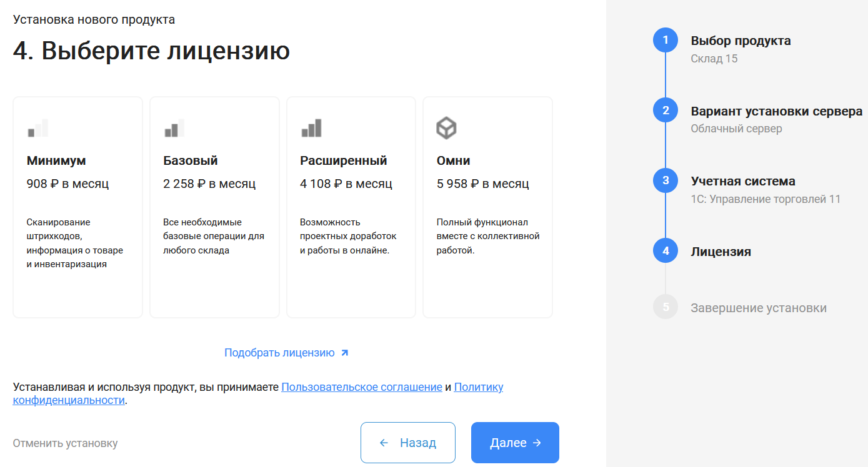Image resolution: width=868 pixels, height=467 pixels.
Task: Click the Сканирование штрихкодов description
Action: tap(75, 243)
